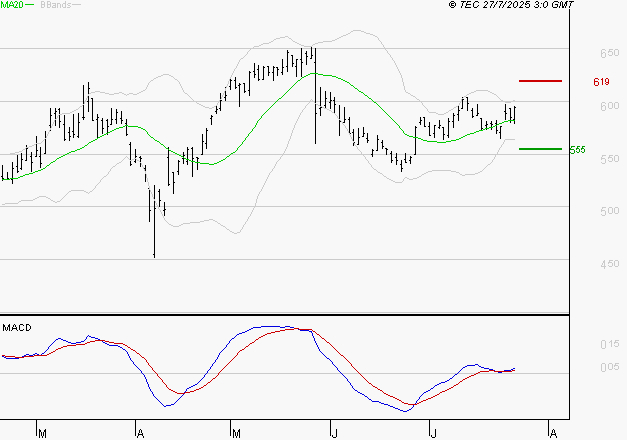Click the red 619 price label
The height and width of the screenshot is (440, 627).
601,82
